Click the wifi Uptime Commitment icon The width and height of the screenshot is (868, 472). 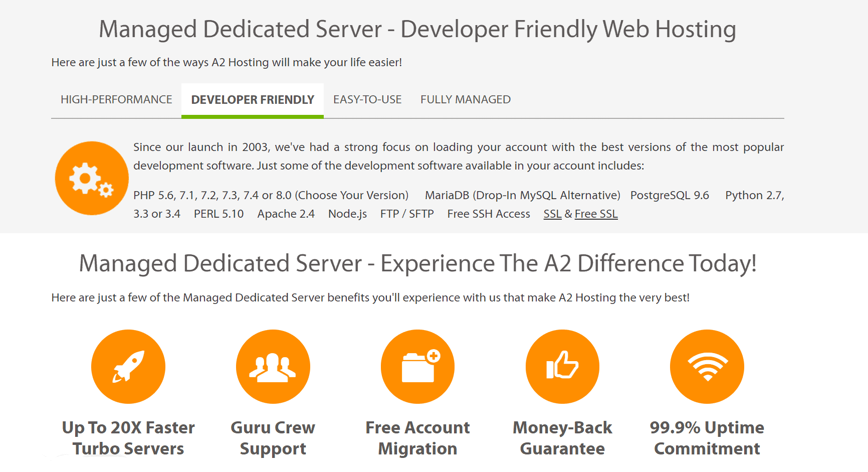click(x=707, y=367)
